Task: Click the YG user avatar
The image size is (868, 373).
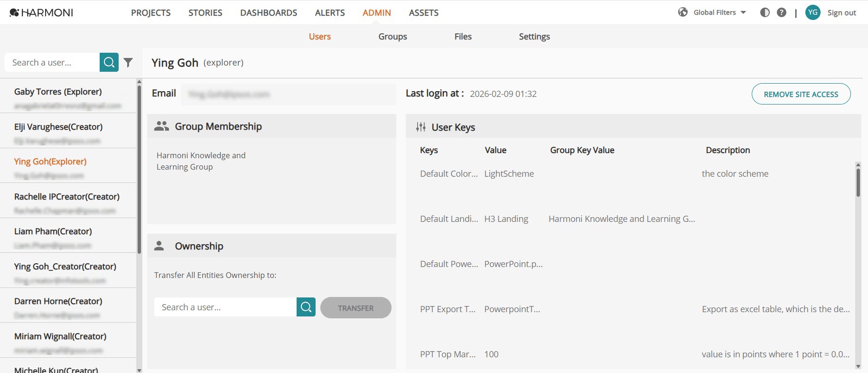Action: (x=813, y=12)
